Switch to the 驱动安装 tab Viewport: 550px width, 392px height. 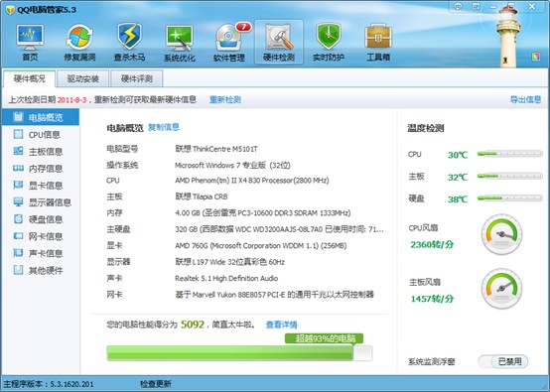[x=82, y=78]
